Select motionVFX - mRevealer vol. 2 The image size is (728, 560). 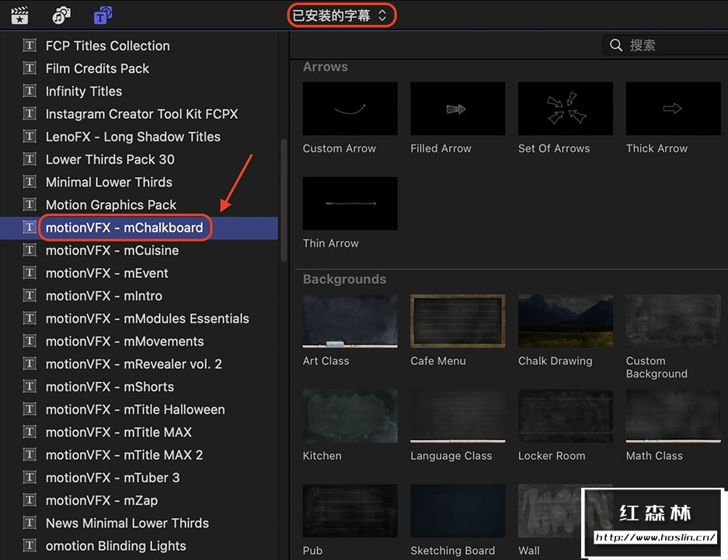134,363
